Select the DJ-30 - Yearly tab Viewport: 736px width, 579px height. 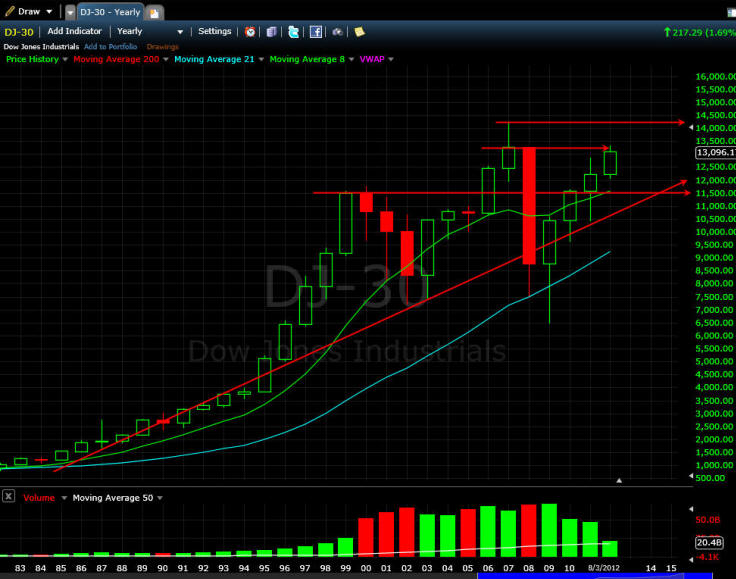pyautogui.click(x=110, y=12)
